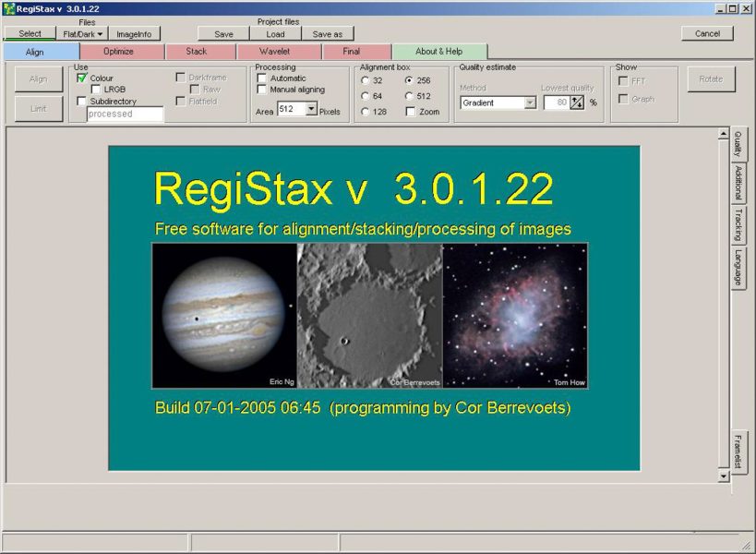Click the Crab Nebula image by Tom How
756x554 pixels.
517,314
